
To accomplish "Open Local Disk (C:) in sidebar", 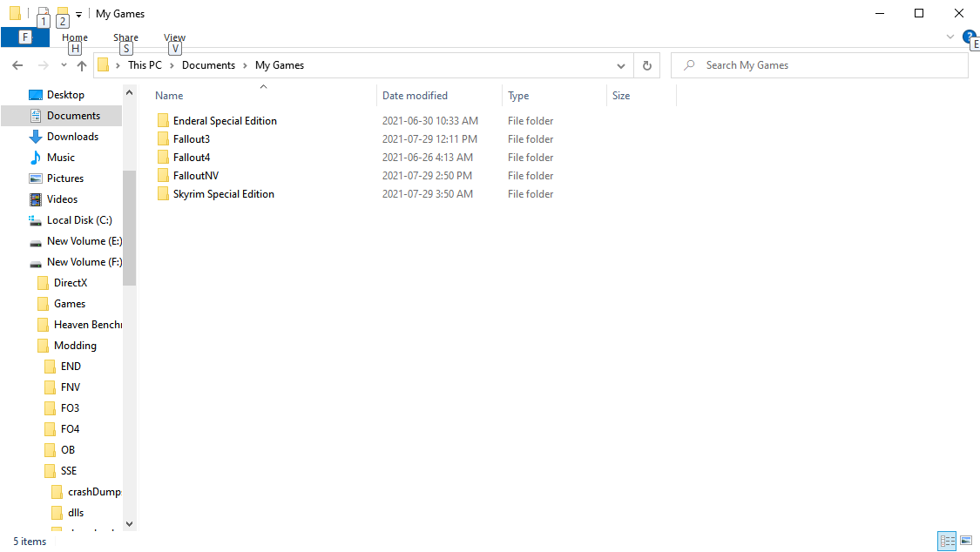I will (79, 219).
